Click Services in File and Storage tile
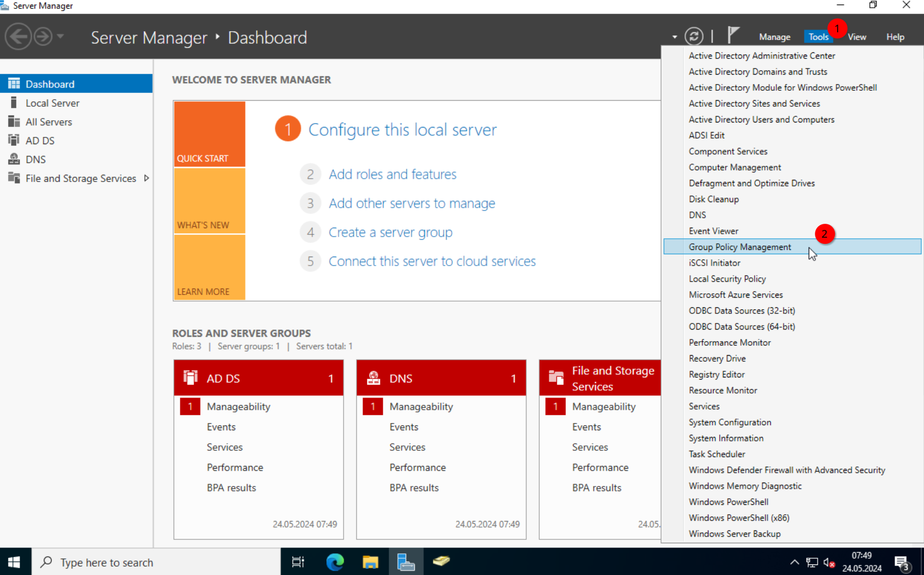 [590, 447]
